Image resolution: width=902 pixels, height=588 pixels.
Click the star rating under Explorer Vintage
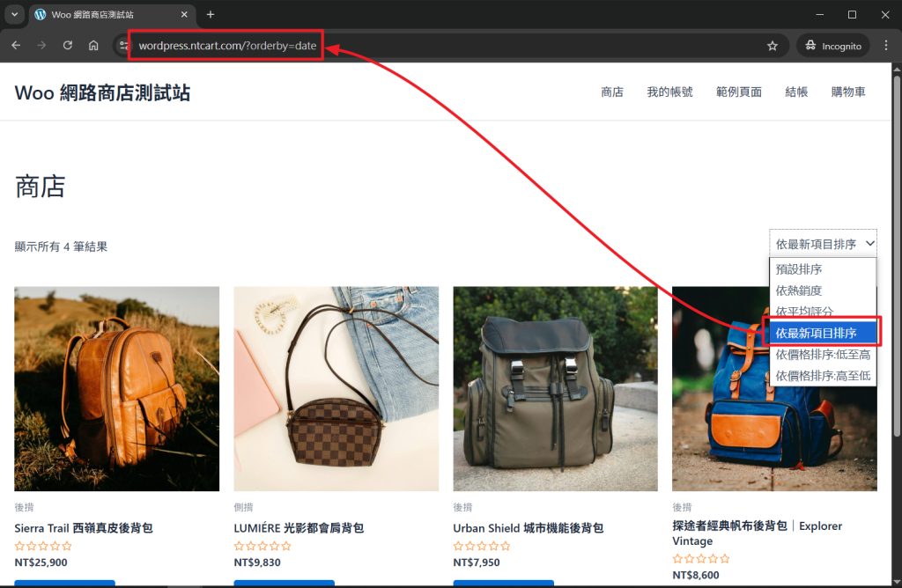[700, 558]
